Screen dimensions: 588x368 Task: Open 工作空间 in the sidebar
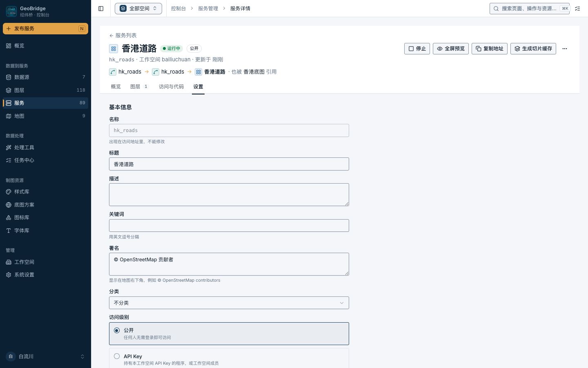pos(45,262)
